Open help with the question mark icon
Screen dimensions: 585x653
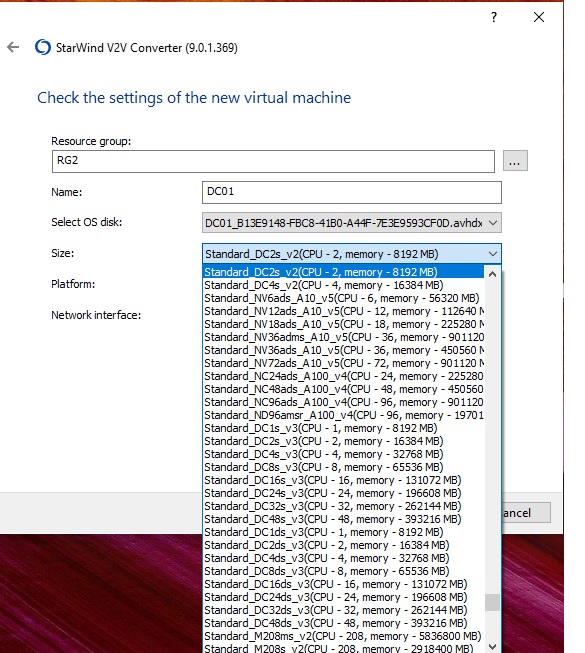pyautogui.click(x=494, y=17)
